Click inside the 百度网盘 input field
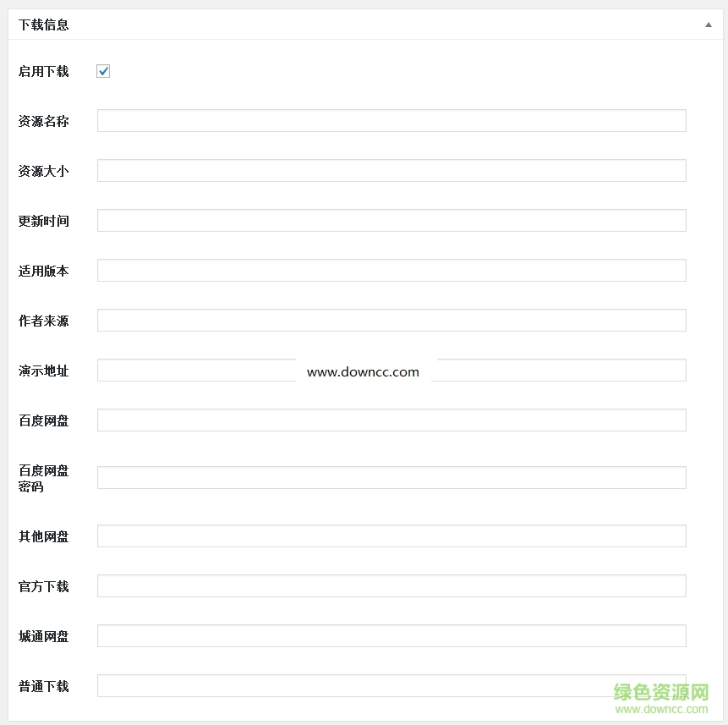 (x=391, y=420)
